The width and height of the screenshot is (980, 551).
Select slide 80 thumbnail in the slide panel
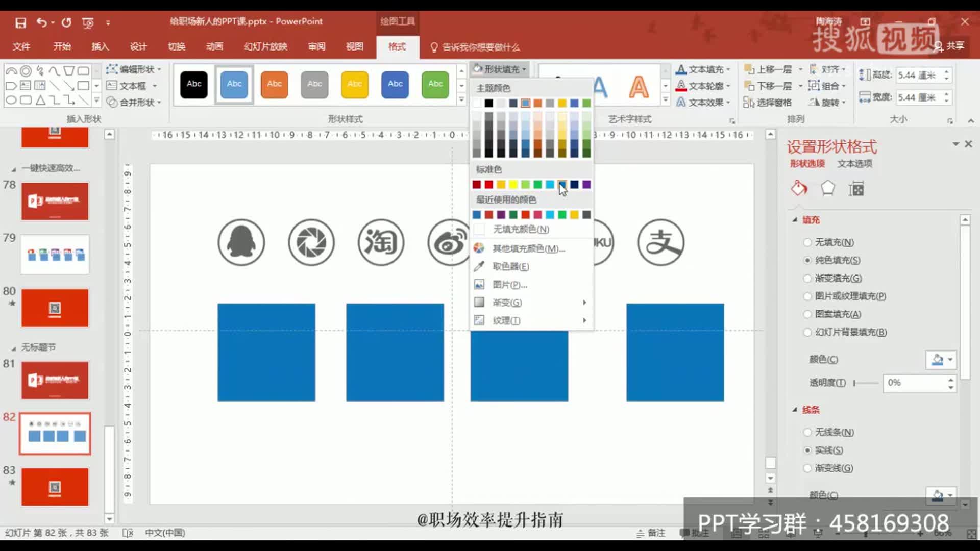[55, 308]
